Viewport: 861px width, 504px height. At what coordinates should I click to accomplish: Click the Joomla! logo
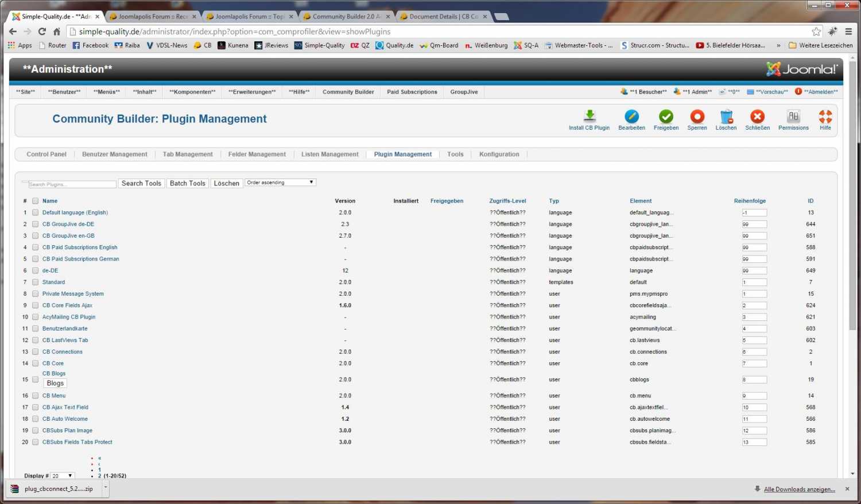tap(802, 69)
